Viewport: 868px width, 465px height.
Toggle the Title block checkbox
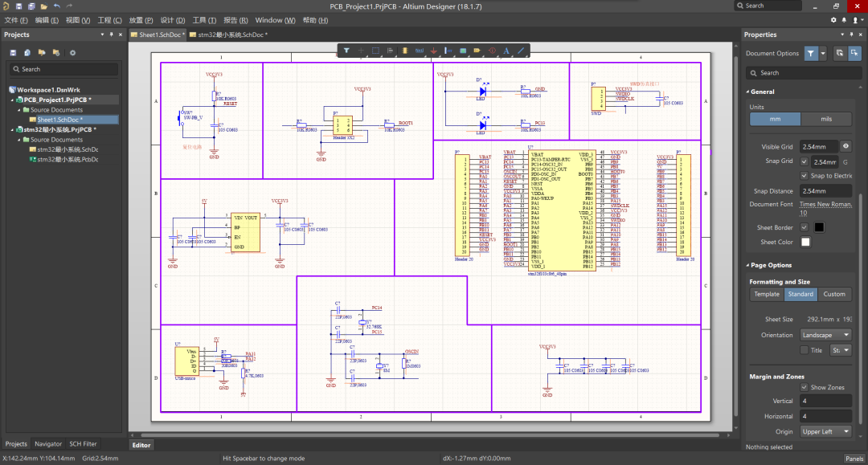click(x=805, y=350)
